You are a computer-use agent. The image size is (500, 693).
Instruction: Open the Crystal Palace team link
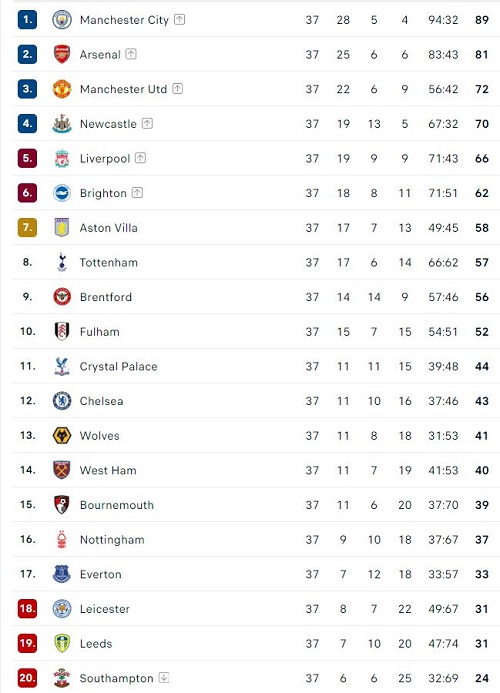click(x=118, y=367)
